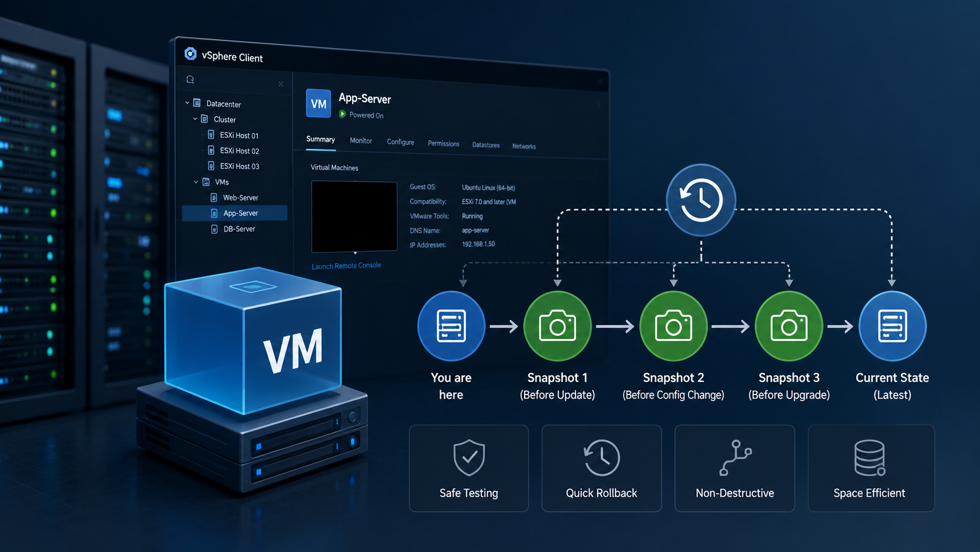Click the Current State server icon

pyautogui.click(x=892, y=326)
